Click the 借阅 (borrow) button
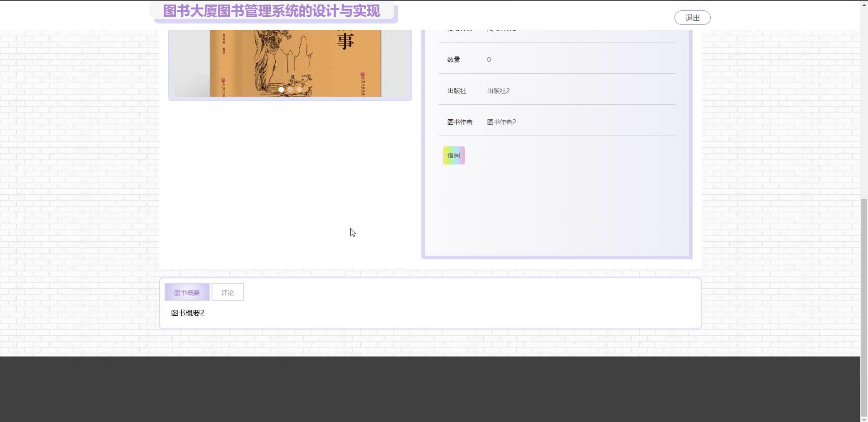The width and height of the screenshot is (868, 422). pyautogui.click(x=453, y=155)
